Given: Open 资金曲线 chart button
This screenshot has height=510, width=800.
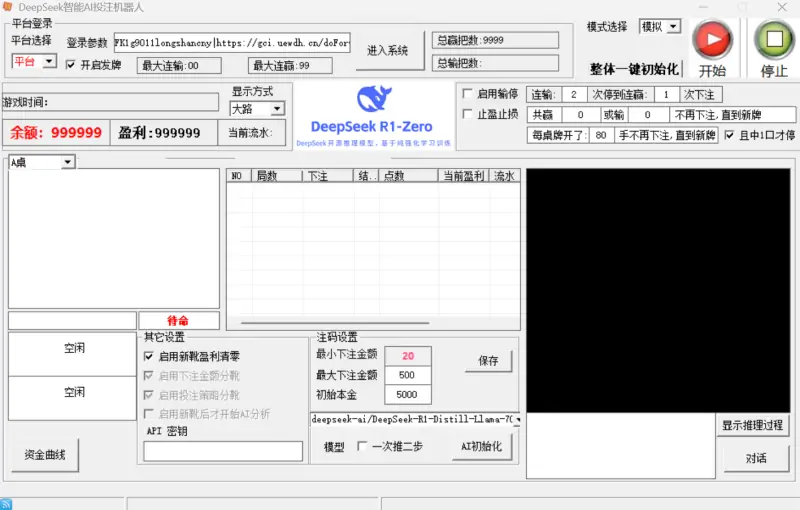Looking at the screenshot, I should click(45, 455).
